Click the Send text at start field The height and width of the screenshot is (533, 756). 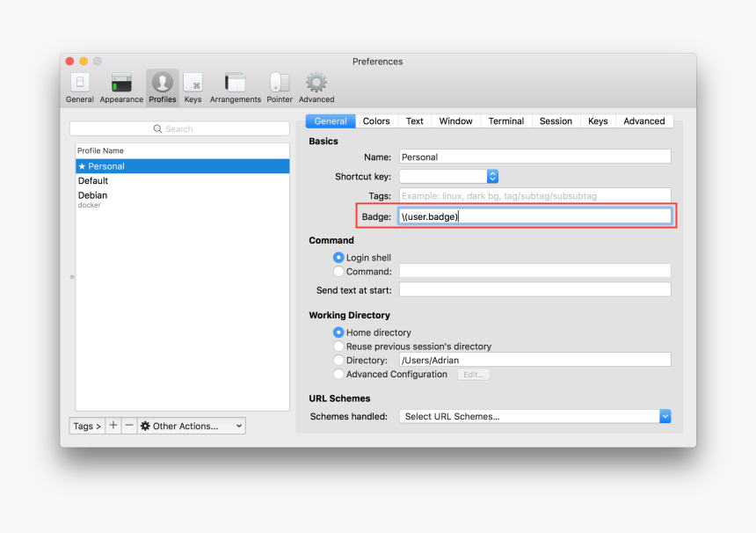point(535,290)
